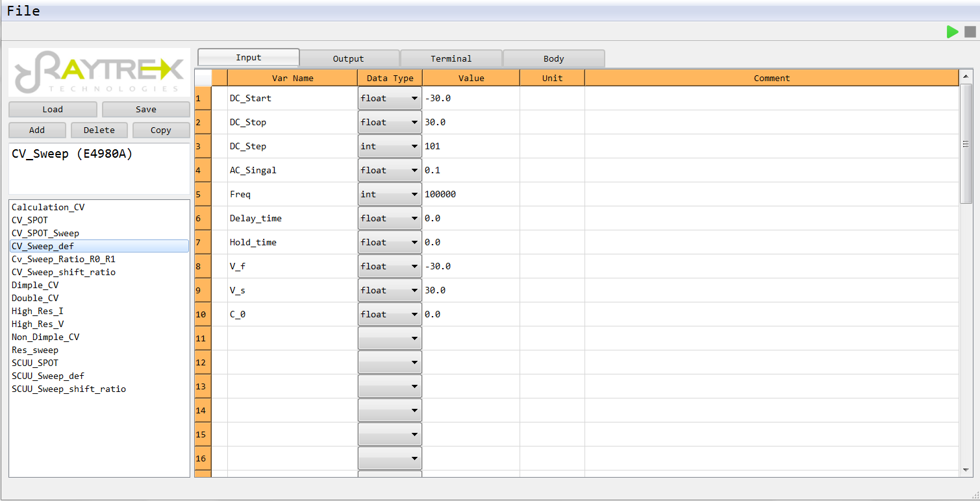
Task: Select SCUU_Sweep_shift_ratio in the list
Action: coord(99,389)
